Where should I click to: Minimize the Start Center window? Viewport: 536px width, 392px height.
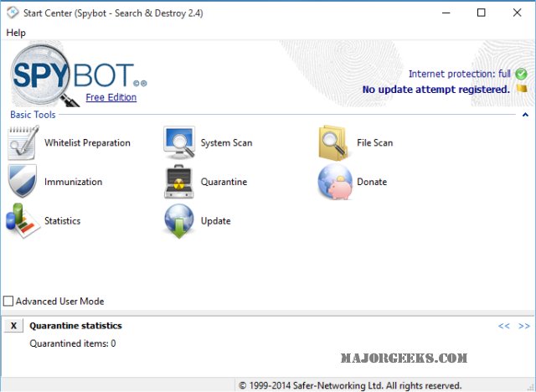pos(446,13)
